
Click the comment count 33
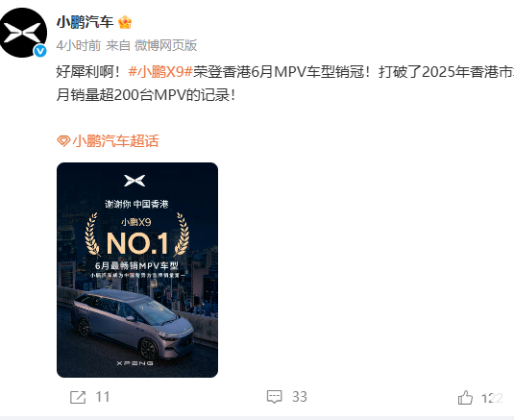(300, 397)
